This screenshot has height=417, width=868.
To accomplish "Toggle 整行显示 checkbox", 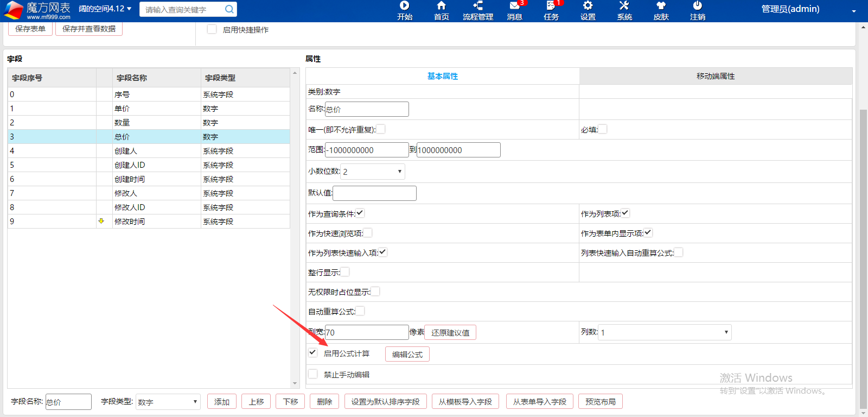I will click(x=345, y=272).
